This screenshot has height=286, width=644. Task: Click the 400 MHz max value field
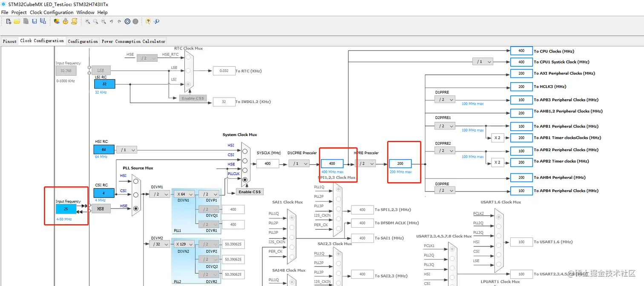point(332,163)
